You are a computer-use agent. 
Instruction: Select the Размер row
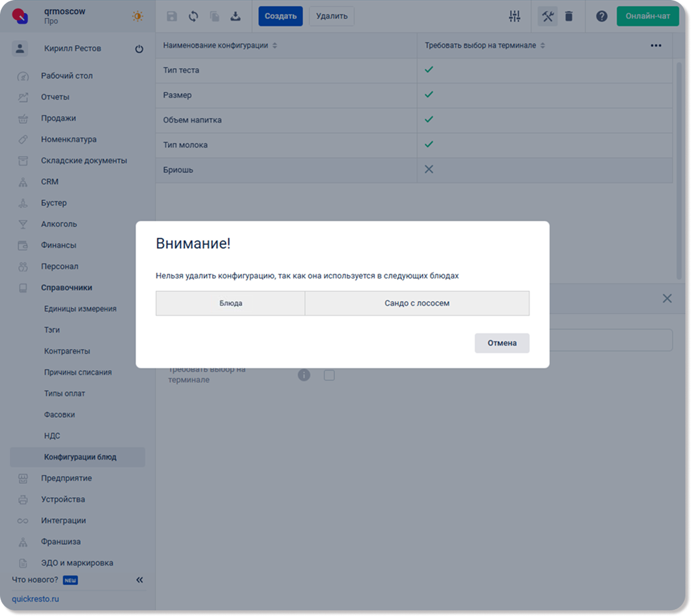[414, 95]
